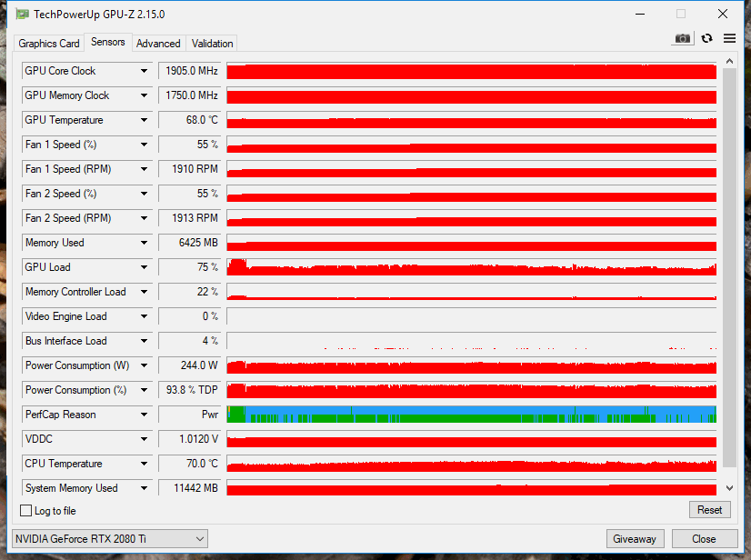Screen dimensions: 751x560
Task: Open the Advanced tab
Action: pyautogui.click(x=158, y=43)
